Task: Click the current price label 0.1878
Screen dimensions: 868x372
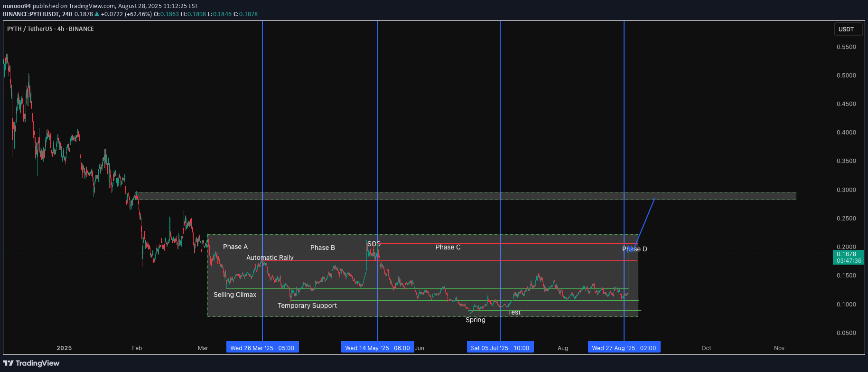Action: pos(849,257)
